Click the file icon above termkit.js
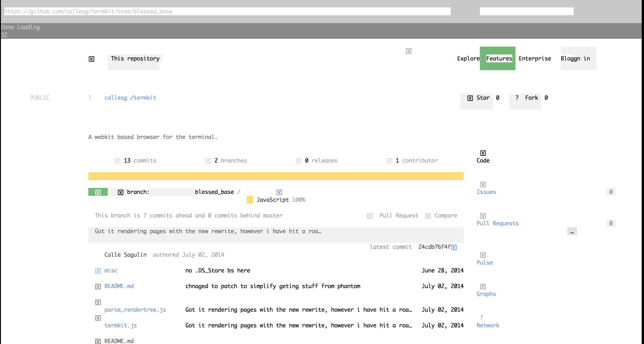The width and height of the screenshot is (644, 344). click(x=98, y=318)
